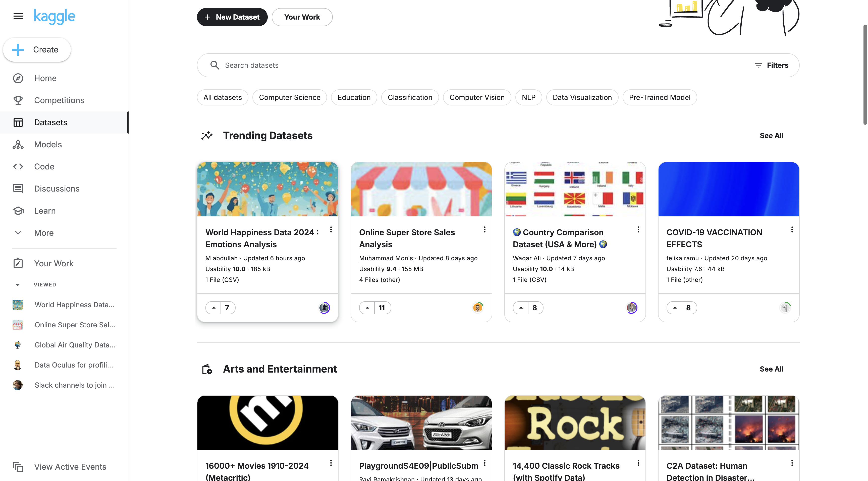Open options menu for 16000+ Movies dataset
Image resolution: width=868 pixels, height=481 pixels.
pos(331,463)
